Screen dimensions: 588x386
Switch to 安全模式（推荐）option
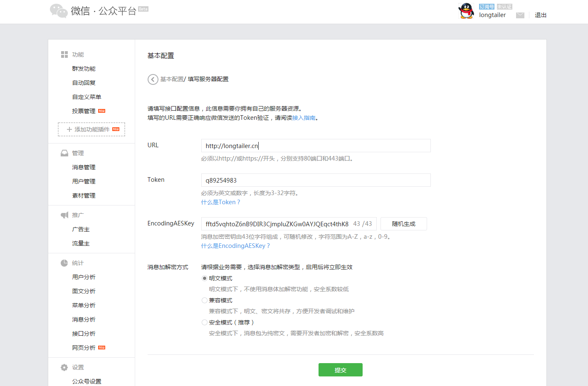(204, 322)
